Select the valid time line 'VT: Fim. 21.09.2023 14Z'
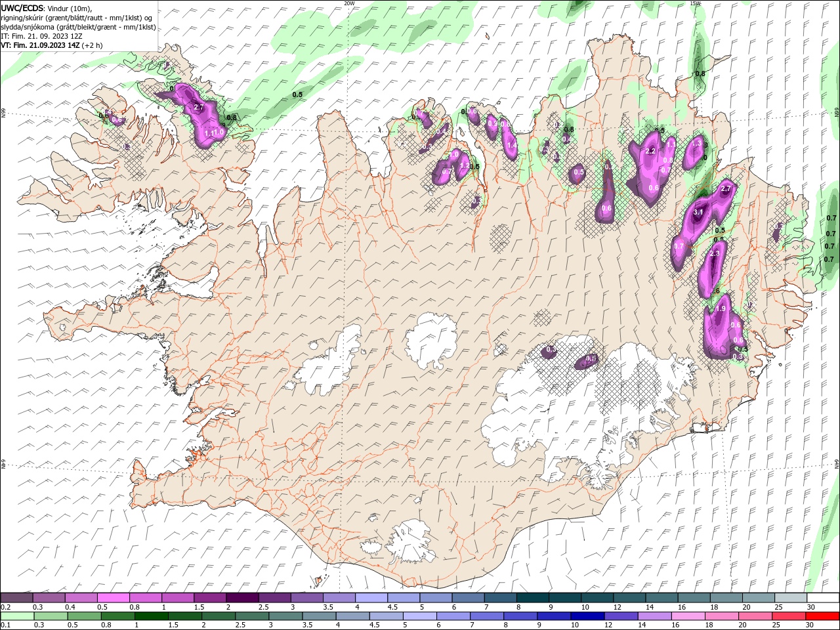 [x=41, y=45]
